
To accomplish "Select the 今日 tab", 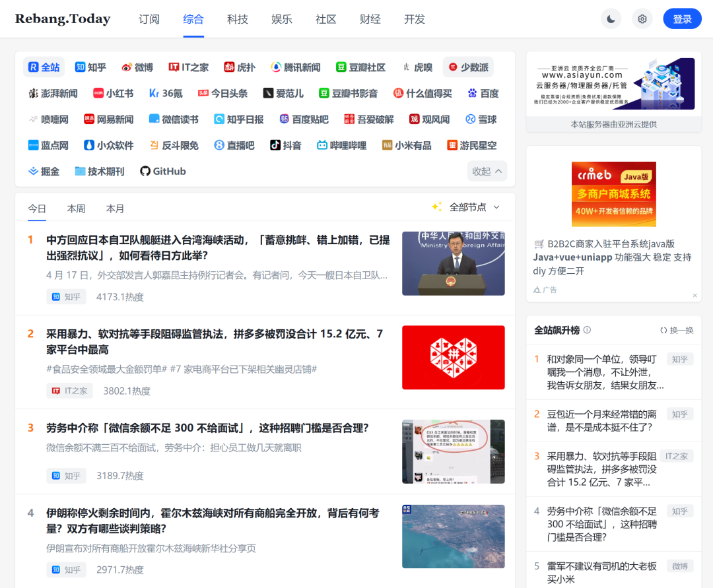I will pos(37,209).
